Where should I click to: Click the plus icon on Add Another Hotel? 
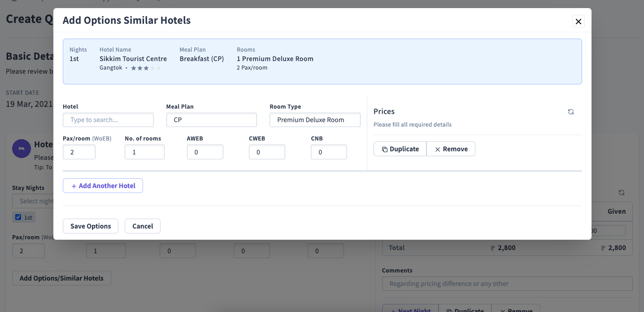point(74,185)
